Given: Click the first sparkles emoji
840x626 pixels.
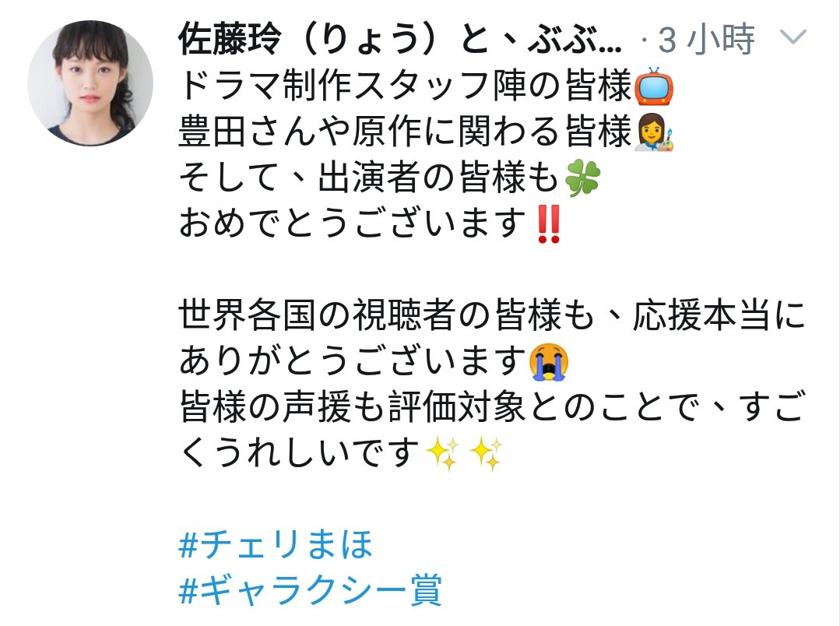Looking at the screenshot, I should click(x=442, y=453).
